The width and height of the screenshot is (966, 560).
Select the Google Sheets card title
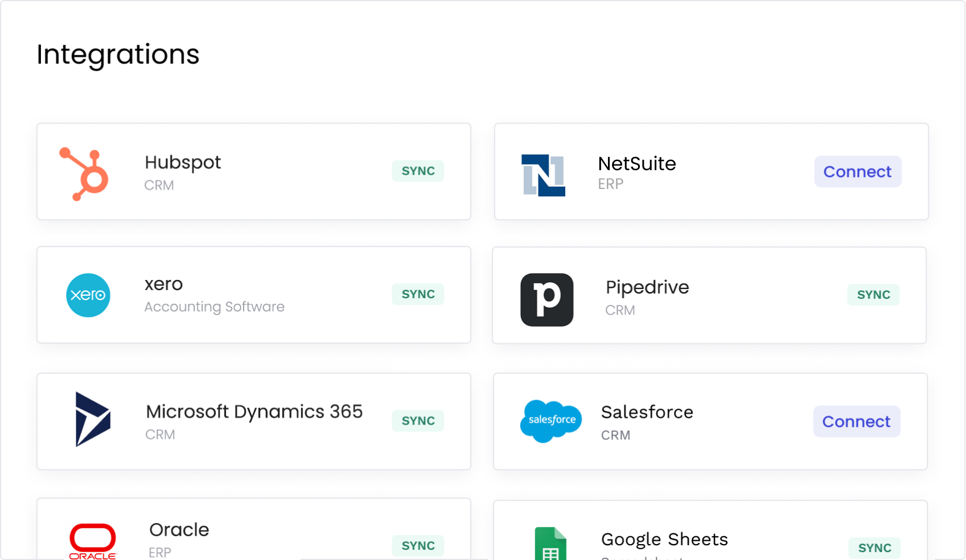click(664, 540)
